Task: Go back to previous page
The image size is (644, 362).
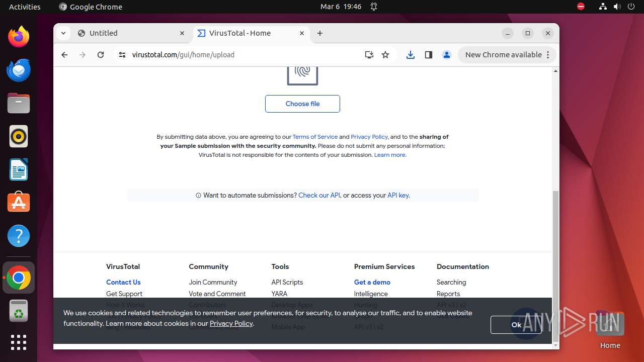Action: 64,55
